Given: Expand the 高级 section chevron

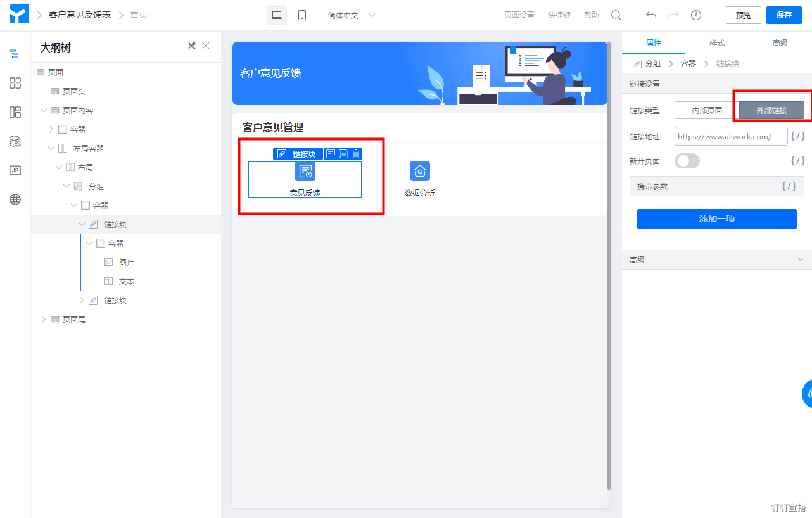Looking at the screenshot, I should (x=800, y=260).
